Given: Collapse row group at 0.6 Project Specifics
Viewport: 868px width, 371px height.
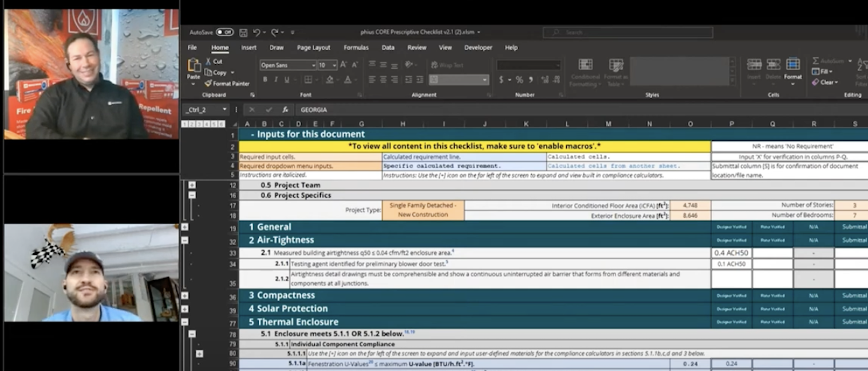Looking at the screenshot, I should pyautogui.click(x=192, y=195).
